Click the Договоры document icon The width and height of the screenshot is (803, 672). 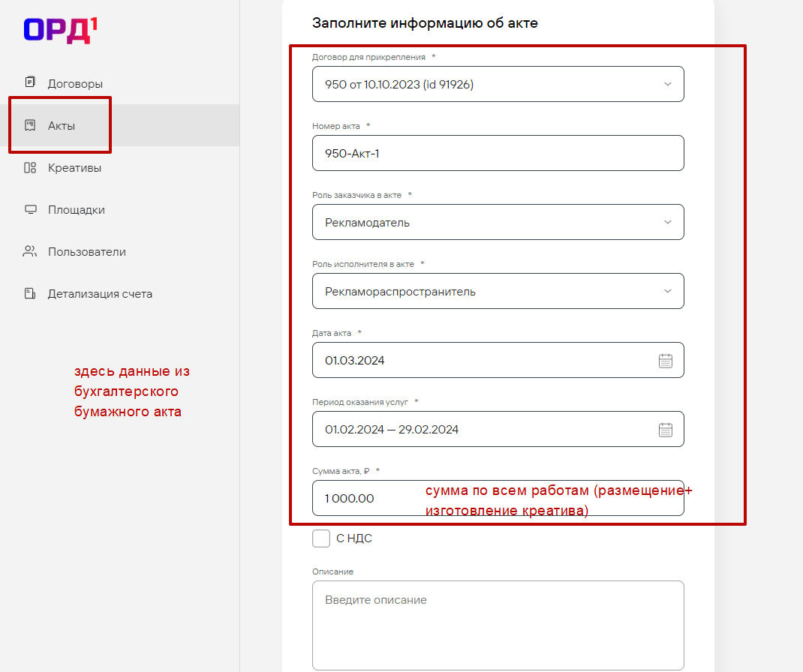[30, 83]
